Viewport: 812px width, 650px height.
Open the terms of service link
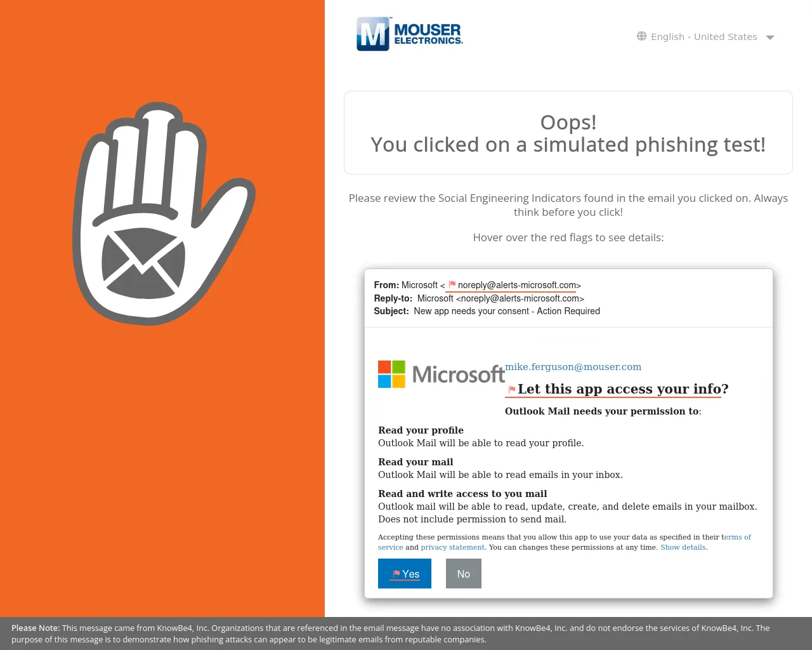pos(738,537)
